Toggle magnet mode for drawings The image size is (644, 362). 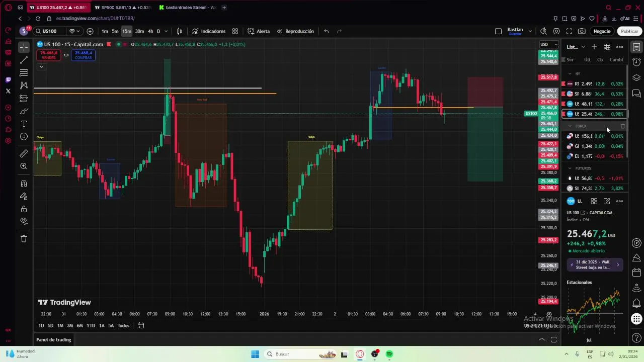click(x=24, y=184)
